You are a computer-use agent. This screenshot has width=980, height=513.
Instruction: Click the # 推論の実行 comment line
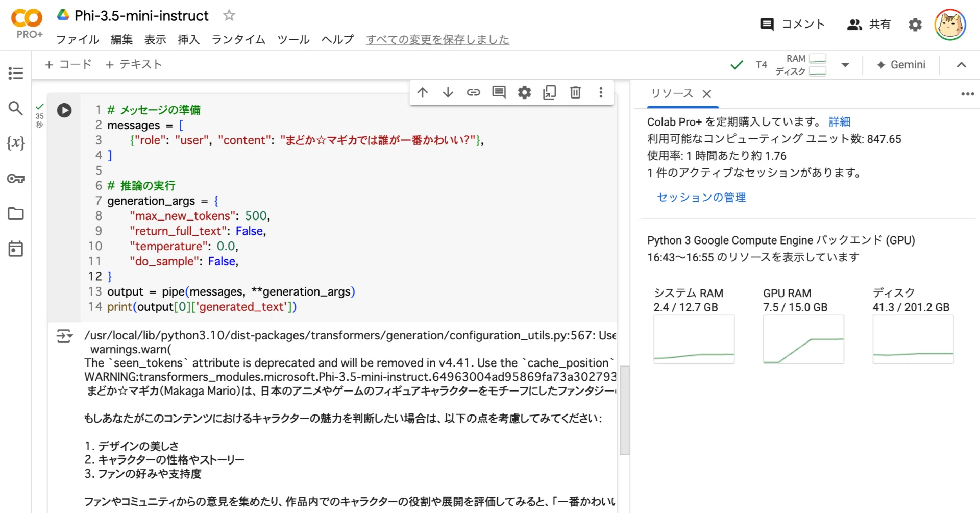[141, 186]
